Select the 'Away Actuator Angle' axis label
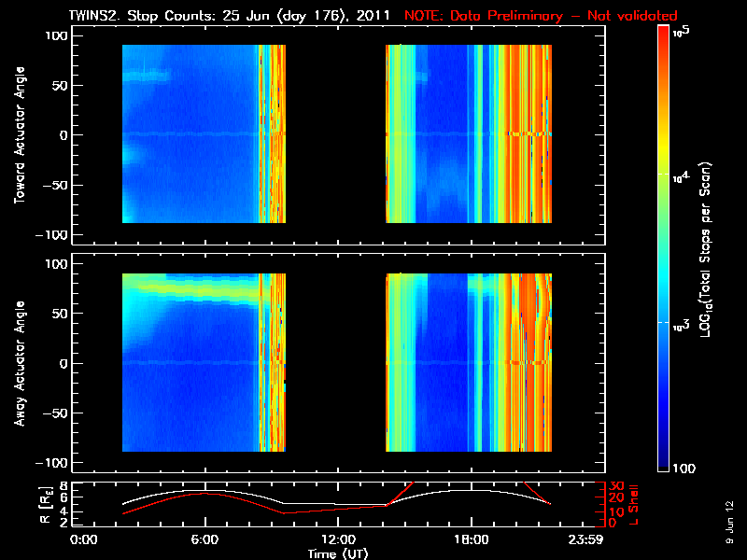 (17, 364)
